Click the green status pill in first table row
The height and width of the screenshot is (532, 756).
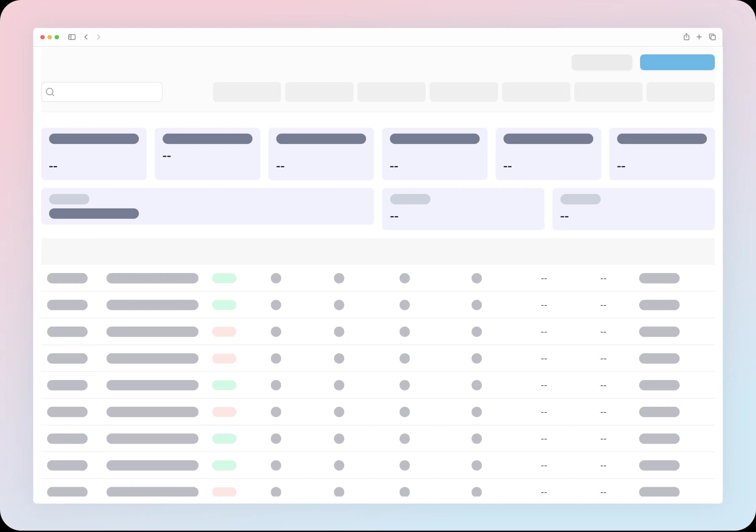[x=224, y=279]
